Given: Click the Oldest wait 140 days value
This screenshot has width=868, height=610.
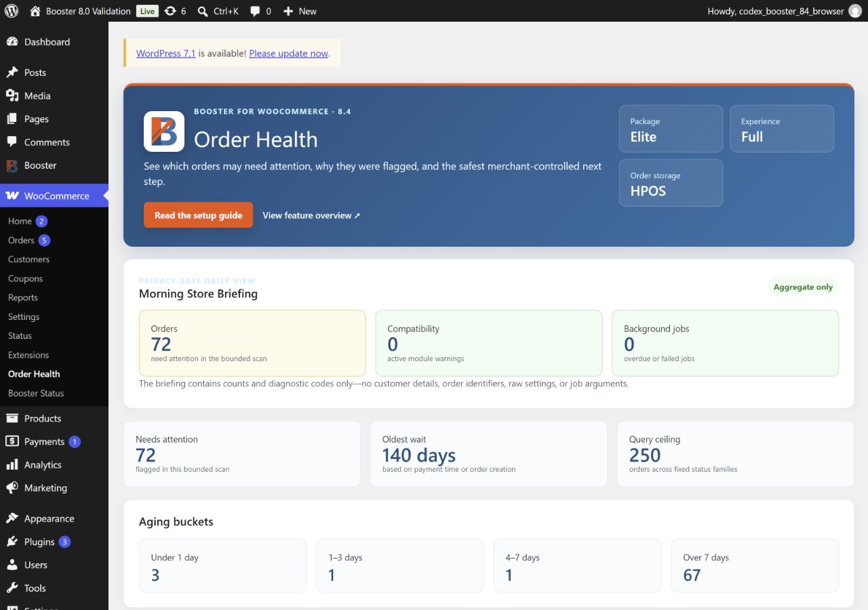Looking at the screenshot, I should pyautogui.click(x=419, y=455).
